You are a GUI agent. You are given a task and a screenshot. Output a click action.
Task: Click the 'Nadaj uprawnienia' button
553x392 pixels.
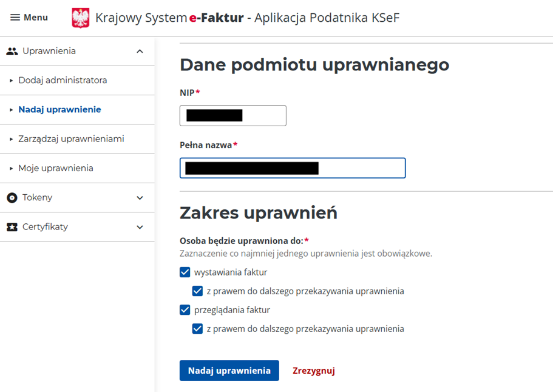(229, 371)
